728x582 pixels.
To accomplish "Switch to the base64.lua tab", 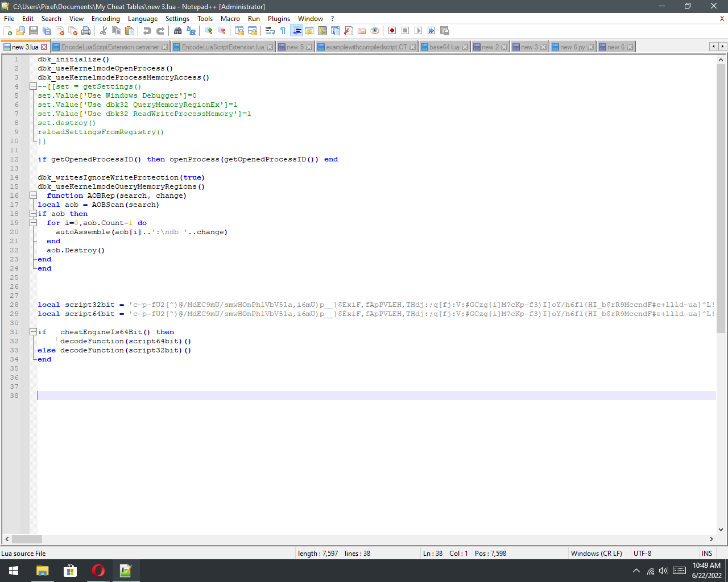I will [x=444, y=47].
